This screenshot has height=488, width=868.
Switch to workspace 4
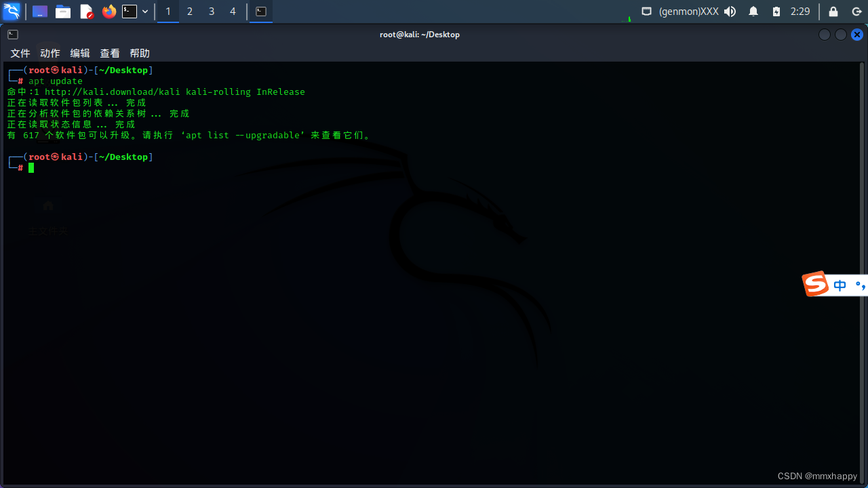(x=233, y=12)
